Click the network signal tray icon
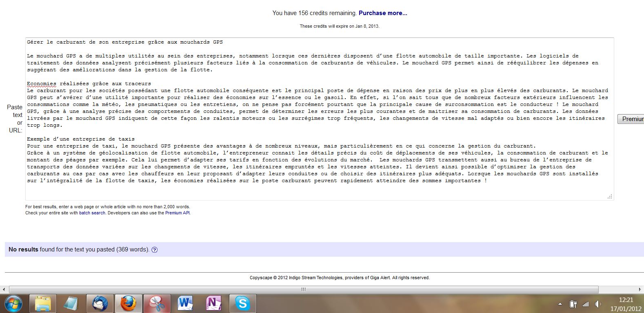Viewport: 644px width, 313px height. [586, 304]
